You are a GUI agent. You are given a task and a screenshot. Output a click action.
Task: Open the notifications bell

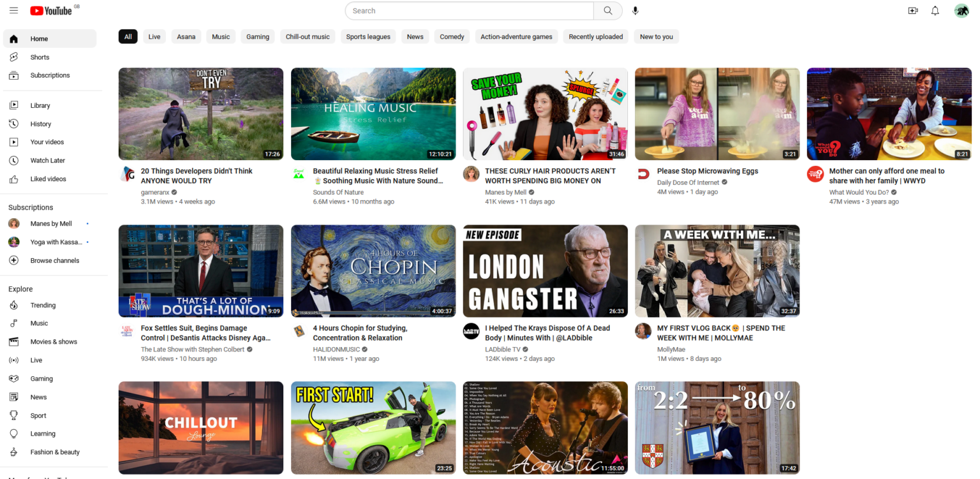936,10
